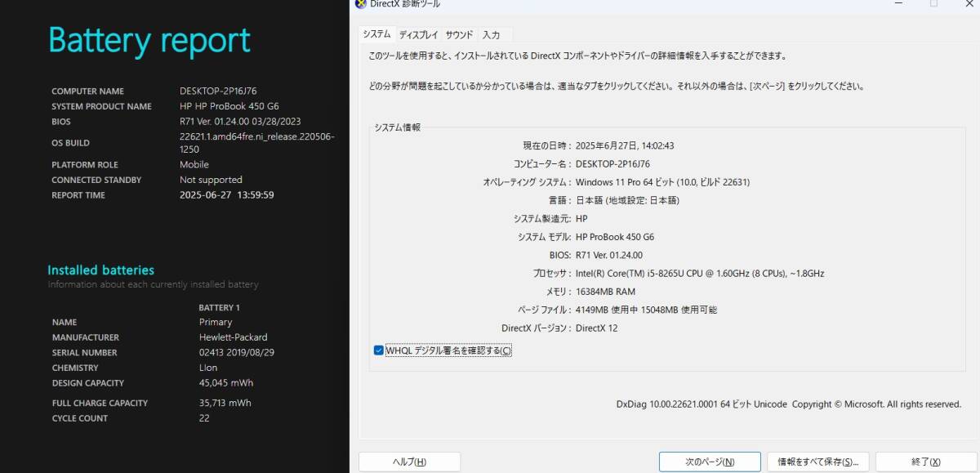Click the コンピューター名 value DESKTOP-2P16J76
The height and width of the screenshot is (473, 980).
(x=612, y=163)
